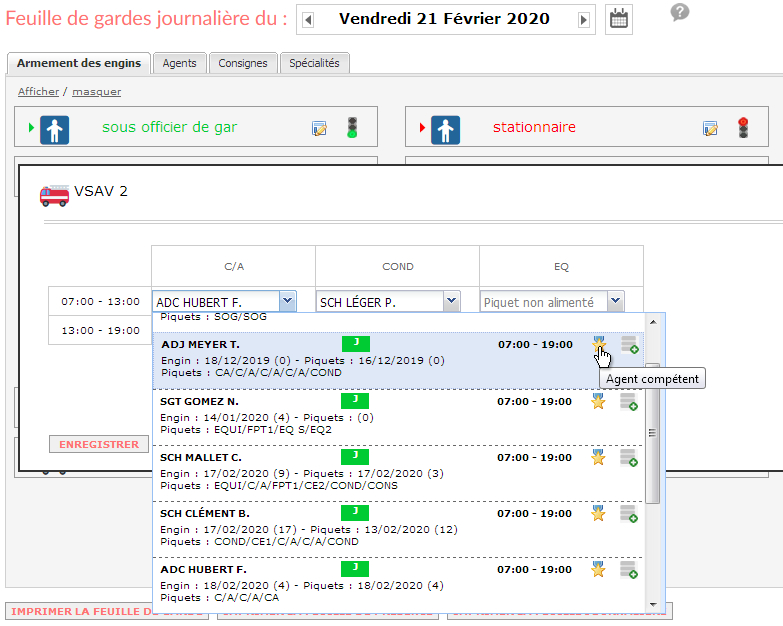The height and width of the screenshot is (626, 783).
Task: Edit the stationnaire entry
Action: click(710, 128)
